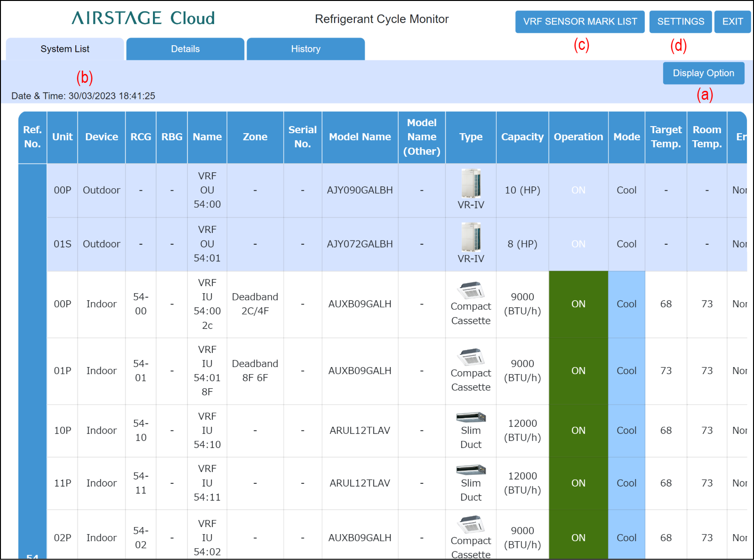754x560 pixels.
Task: Click the Slim Duct icon in row 54-10
Action: pos(471,417)
